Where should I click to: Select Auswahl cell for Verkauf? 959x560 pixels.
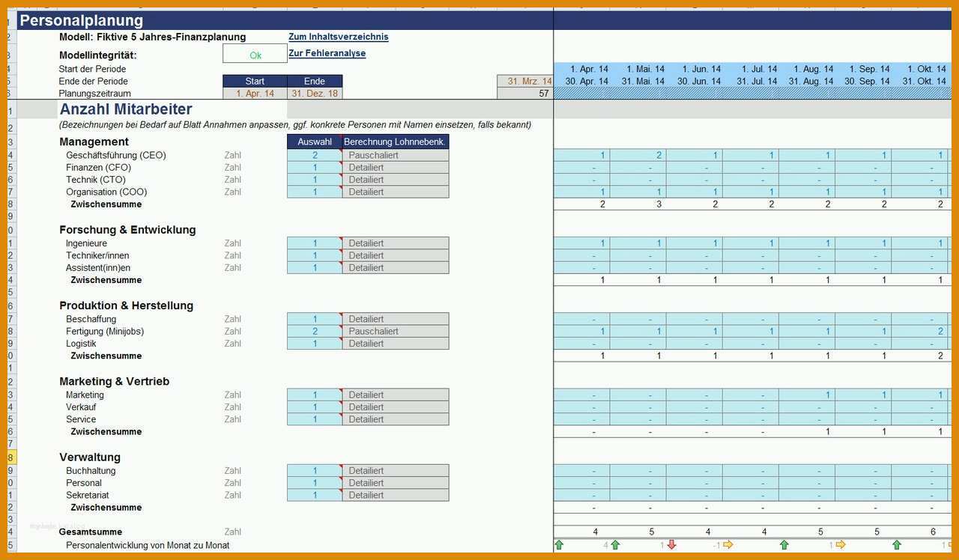tap(315, 407)
